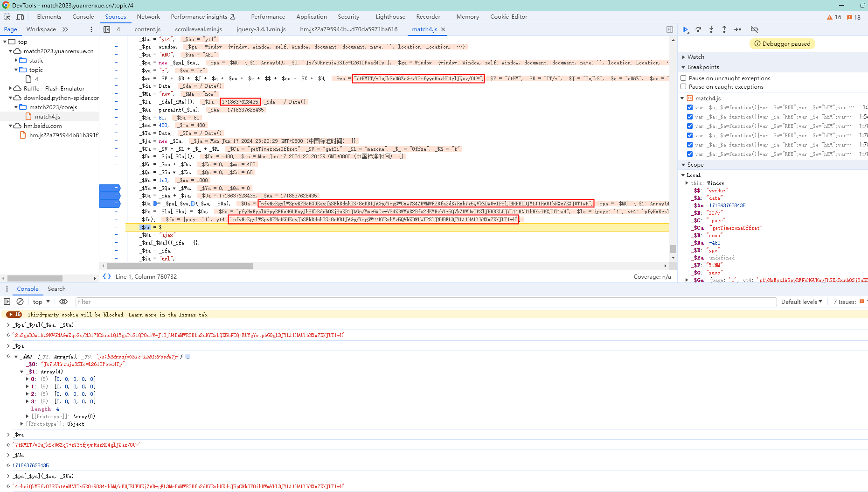Viewport: 868px width, 492px height.
Task: Switch to the Elements panel tab
Action: [x=49, y=17]
